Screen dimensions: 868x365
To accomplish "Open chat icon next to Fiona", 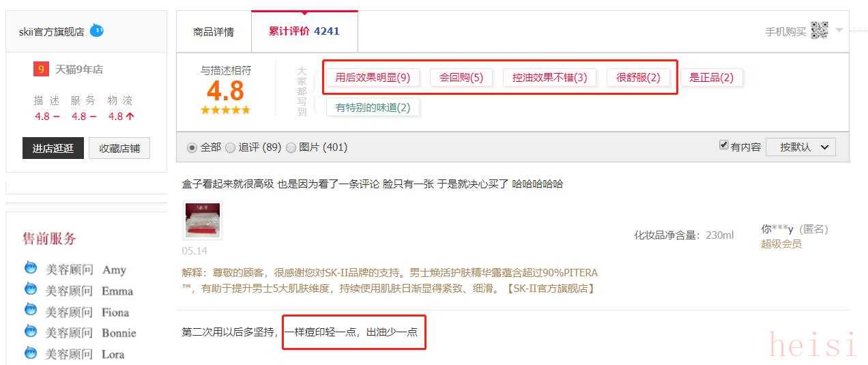I will pos(31,310).
